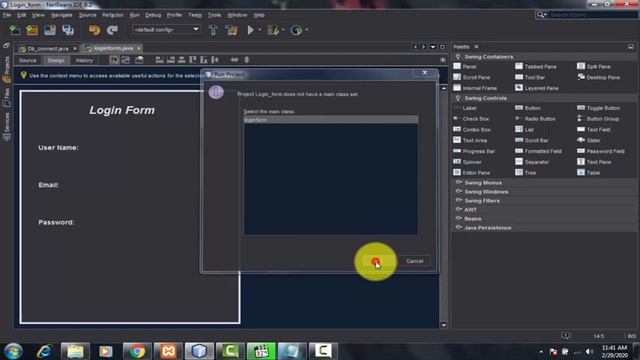This screenshot has height=360, width=640.
Task: Open the Tools menu
Action: click(214, 15)
